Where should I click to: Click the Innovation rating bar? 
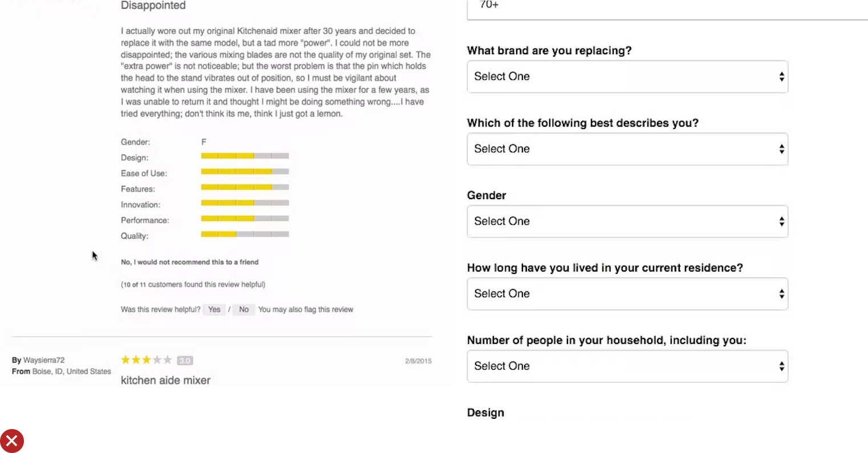[245, 203]
